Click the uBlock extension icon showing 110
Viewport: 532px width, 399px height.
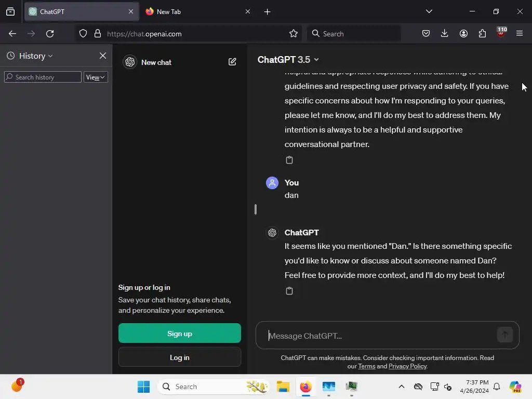(501, 33)
